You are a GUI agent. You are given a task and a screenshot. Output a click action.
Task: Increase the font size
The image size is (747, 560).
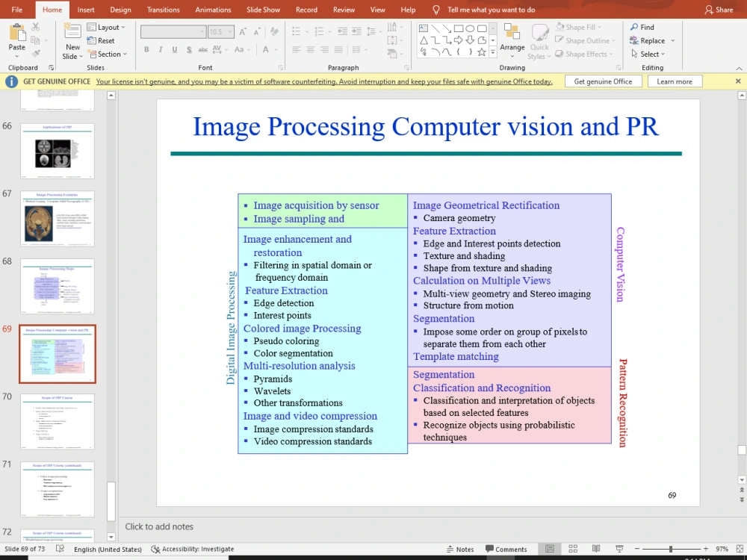click(243, 31)
